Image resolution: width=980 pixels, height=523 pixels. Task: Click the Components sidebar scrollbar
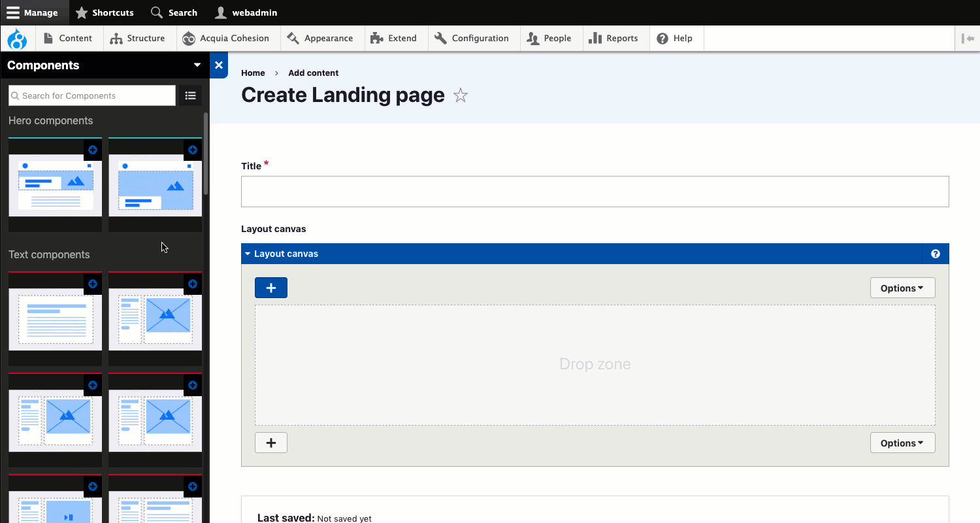206,154
